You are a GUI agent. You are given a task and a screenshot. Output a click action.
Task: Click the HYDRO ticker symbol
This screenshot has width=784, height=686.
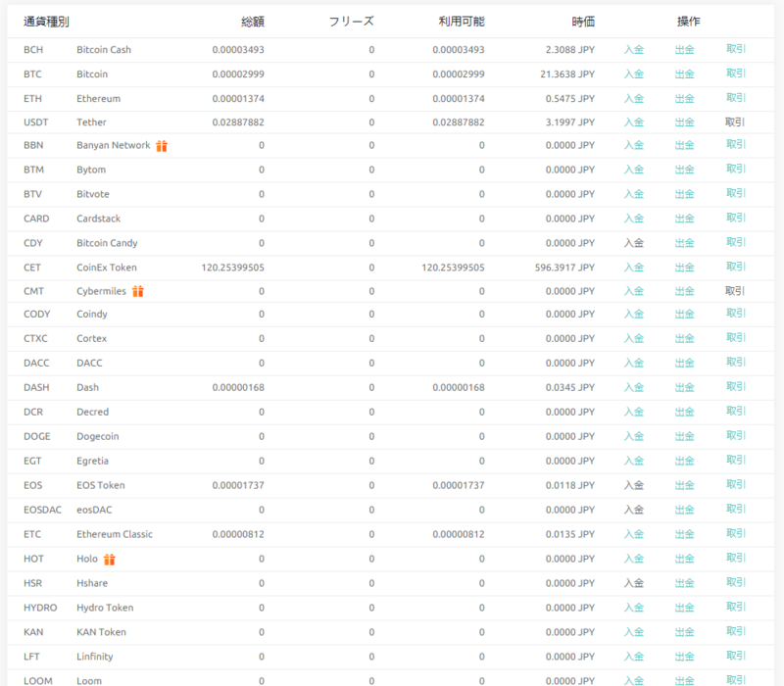40,608
